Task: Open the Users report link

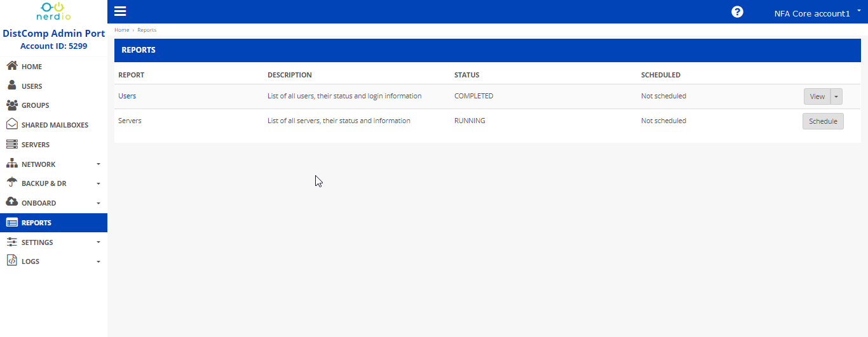Action: pyautogui.click(x=127, y=96)
